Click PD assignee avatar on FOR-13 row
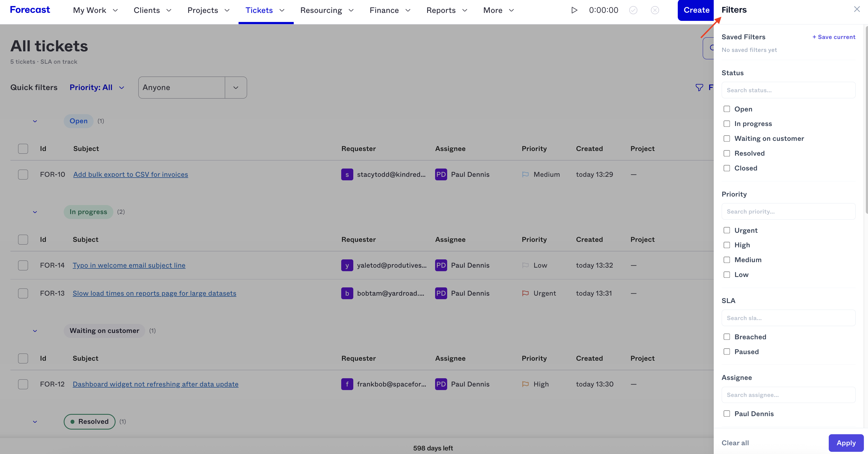Screen dimensions: 868x454 tap(441, 293)
